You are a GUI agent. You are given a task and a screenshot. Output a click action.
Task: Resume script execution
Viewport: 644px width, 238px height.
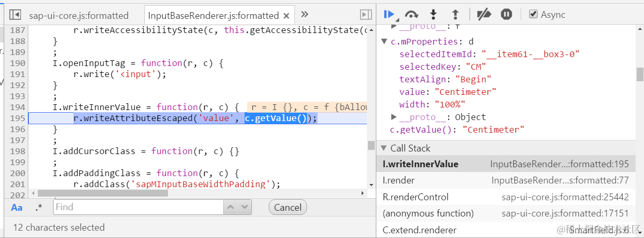point(389,14)
